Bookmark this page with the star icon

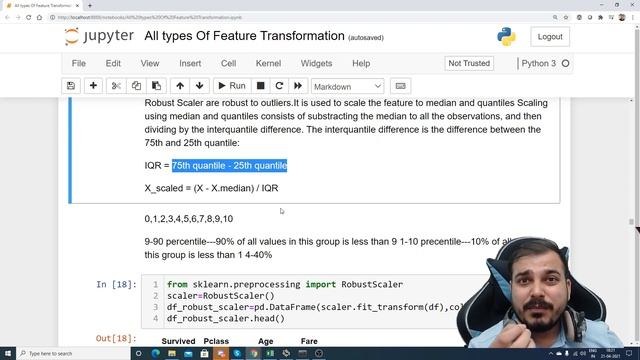point(566,17)
